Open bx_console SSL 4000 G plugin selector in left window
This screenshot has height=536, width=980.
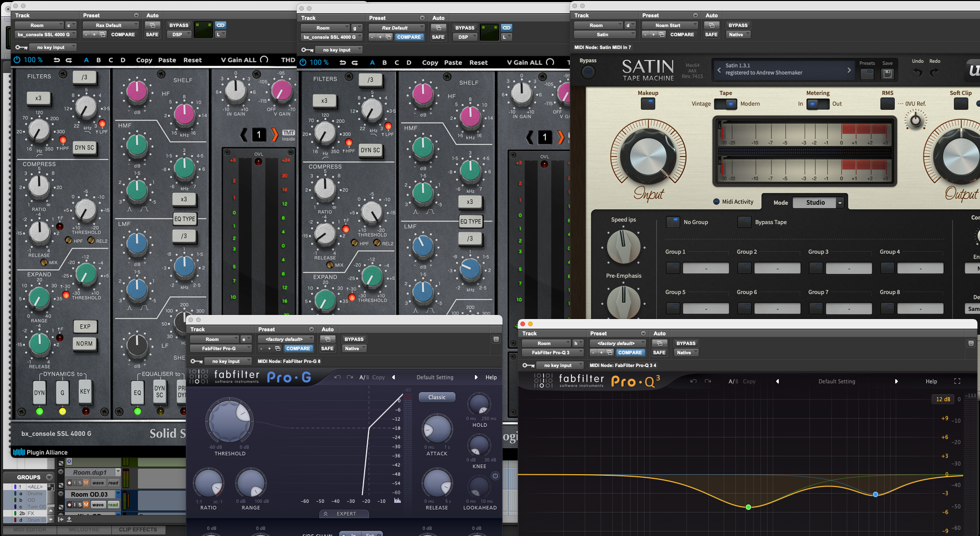point(46,35)
